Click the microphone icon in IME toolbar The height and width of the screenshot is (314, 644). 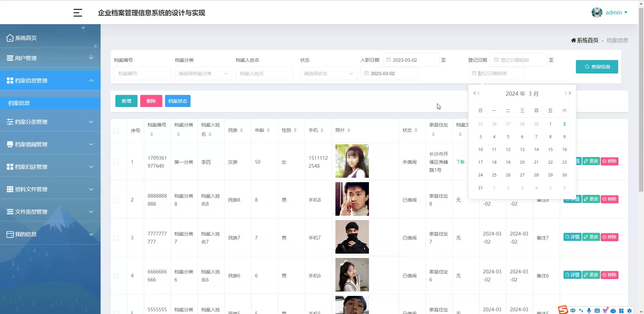pos(589,311)
